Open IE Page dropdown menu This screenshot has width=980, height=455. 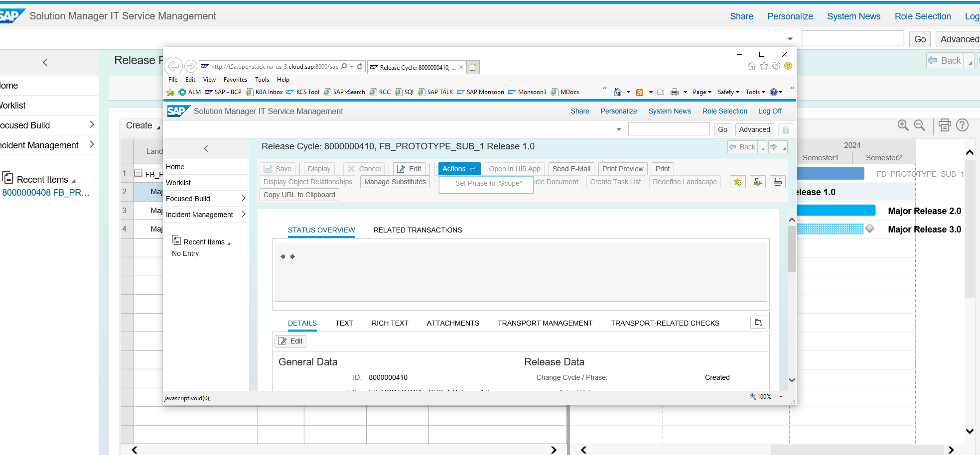[x=701, y=92]
